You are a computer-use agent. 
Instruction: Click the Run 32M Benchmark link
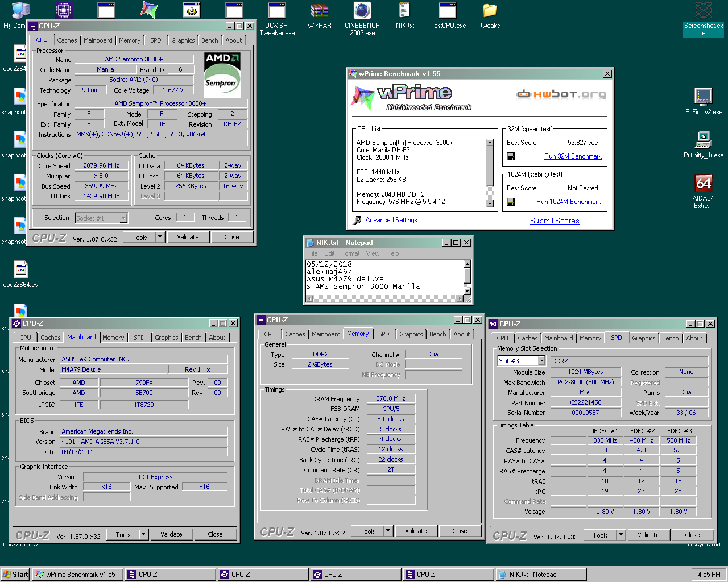click(x=573, y=156)
